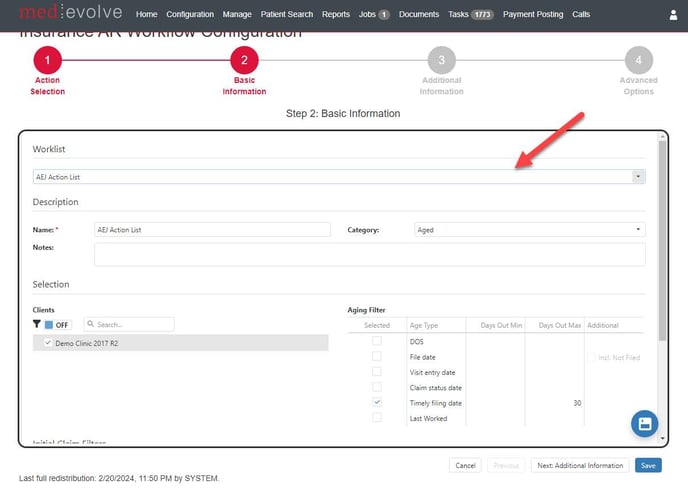Screen dimensions: 688x489
Task: Open Payment Posting in the navigation bar
Action: pyautogui.click(x=533, y=15)
